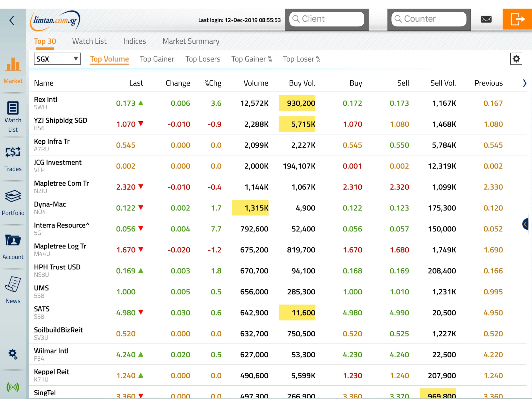Sort by the %Chg column header
The height and width of the screenshot is (399, 532).
(x=213, y=83)
